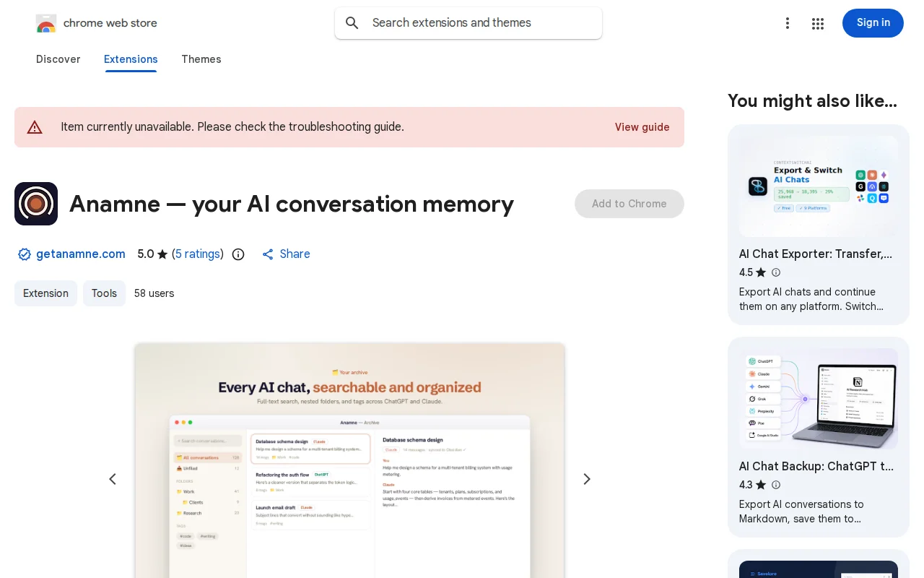Click the verified badge beside getanamne.com

point(25,254)
